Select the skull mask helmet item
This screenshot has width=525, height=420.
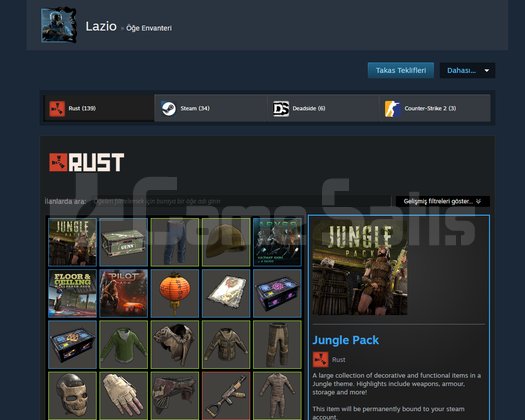click(x=72, y=396)
